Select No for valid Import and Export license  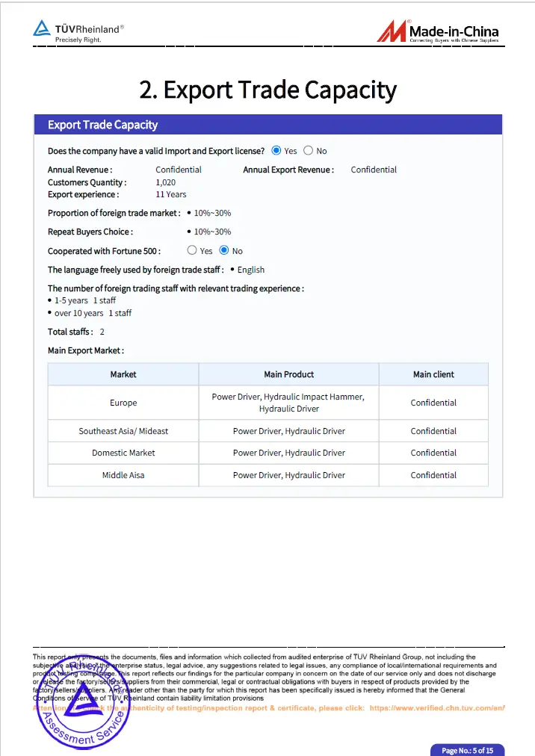coord(309,150)
